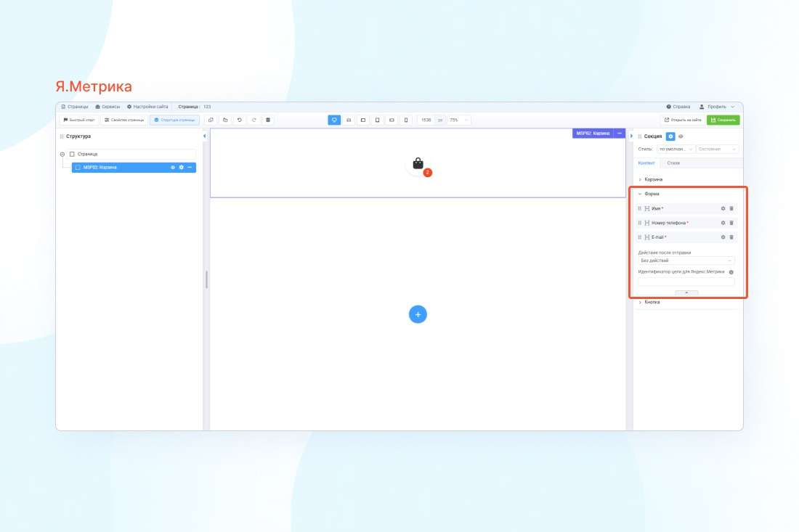Screen dimensions: 799x532
Task: Open settings gear of MSP02: Корзина tree row
Action: 182,168
